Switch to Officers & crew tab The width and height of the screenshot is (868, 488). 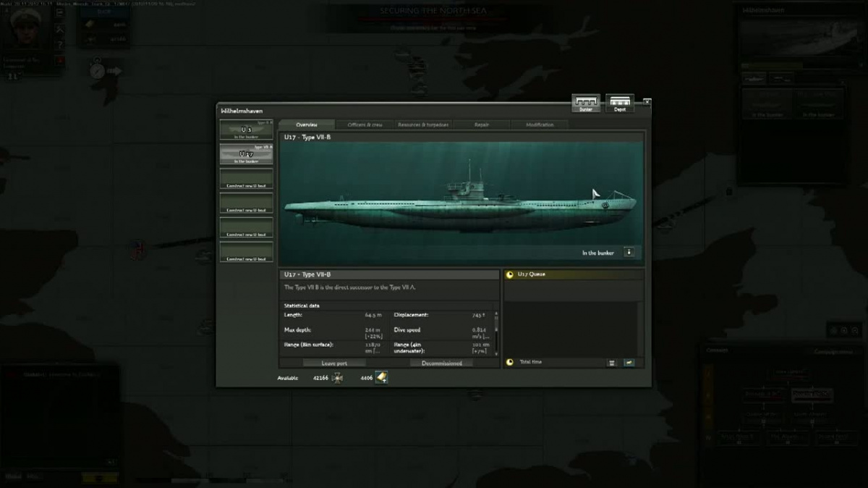[365, 125]
